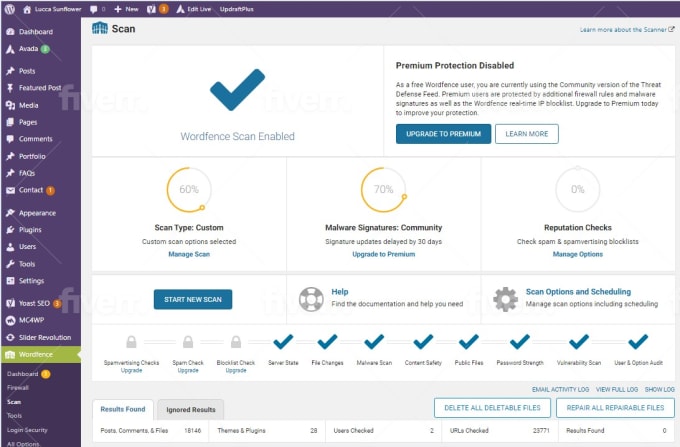Switch to Results Found tab
This screenshot has height=447, width=680.
[123, 409]
